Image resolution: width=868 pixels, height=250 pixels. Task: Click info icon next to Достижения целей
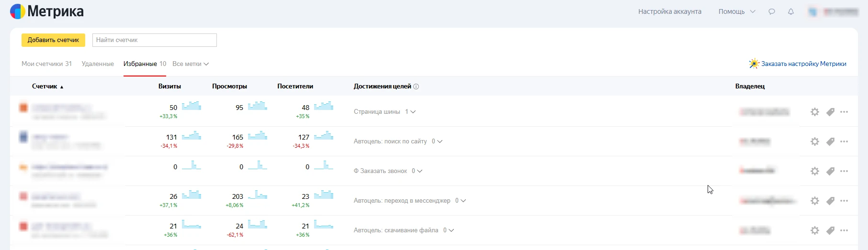[x=416, y=87]
